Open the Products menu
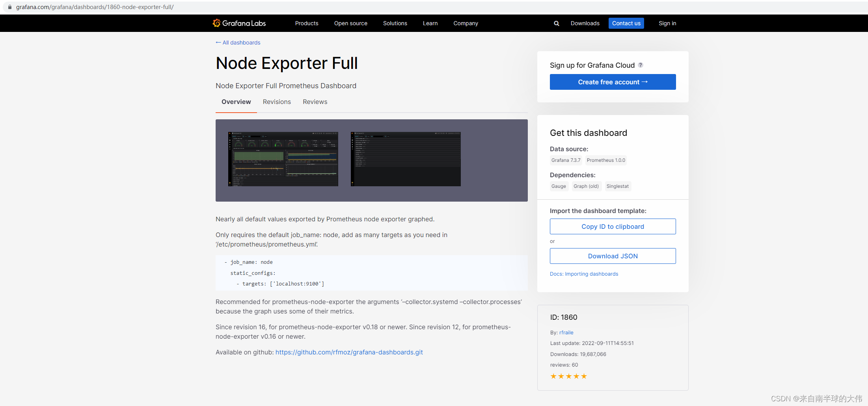868x406 pixels. 307,23
